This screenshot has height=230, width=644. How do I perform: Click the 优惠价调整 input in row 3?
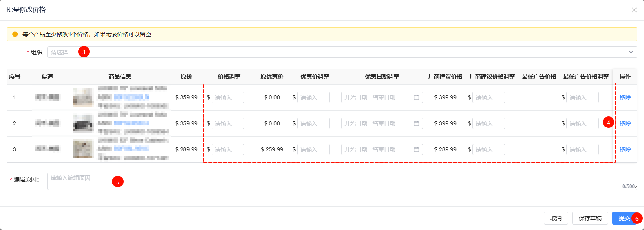tap(313, 150)
